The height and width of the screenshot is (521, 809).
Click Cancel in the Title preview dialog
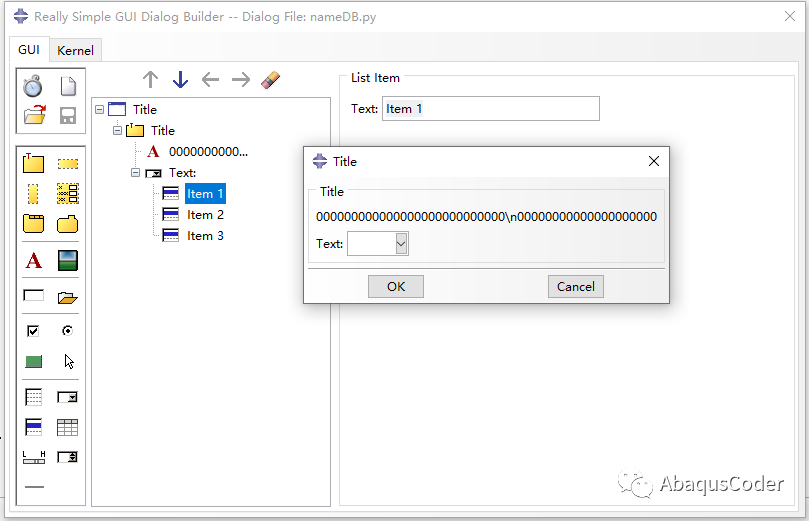[576, 286]
